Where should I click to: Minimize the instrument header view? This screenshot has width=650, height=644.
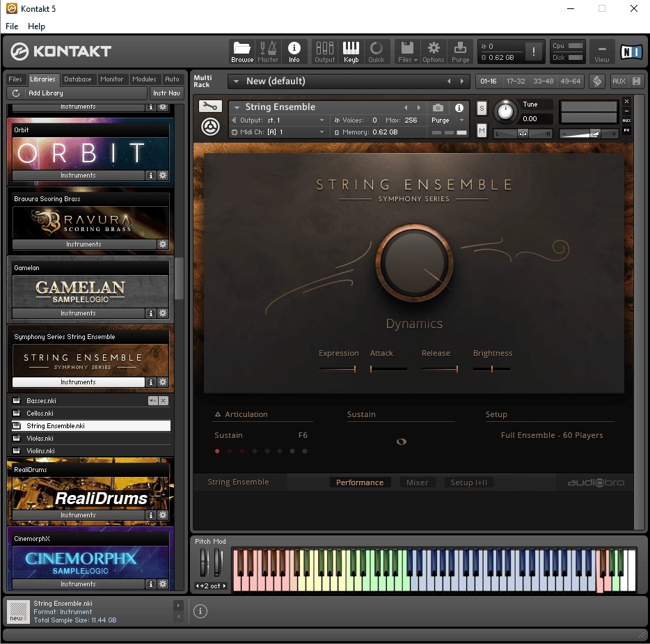pos(627,111)
